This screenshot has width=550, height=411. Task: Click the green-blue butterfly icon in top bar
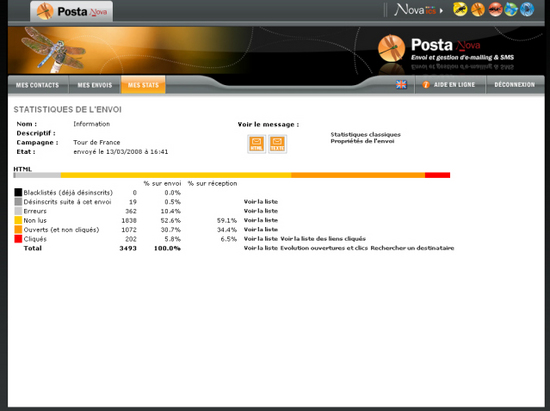click(511, 9)
